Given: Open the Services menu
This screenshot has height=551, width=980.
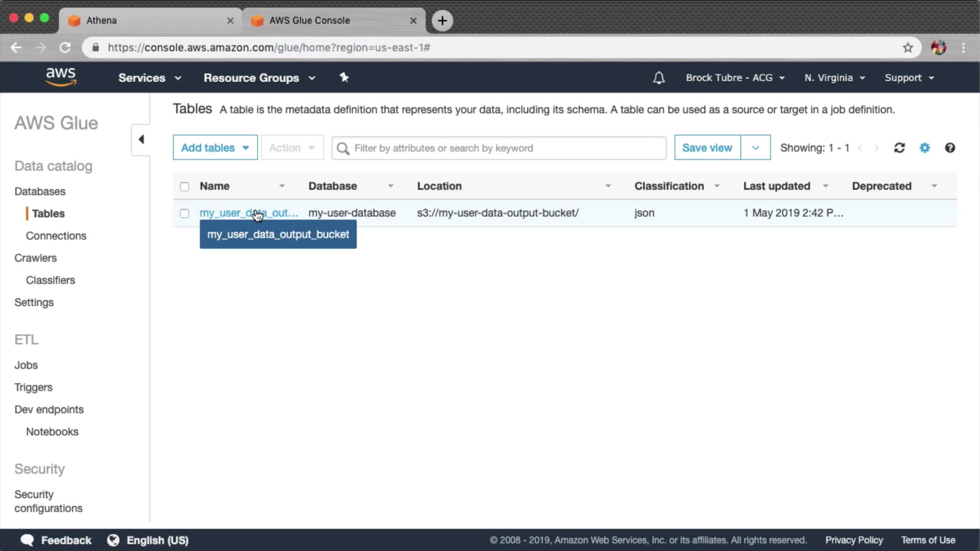Looking at the screenshot, I should pos(149,78).
